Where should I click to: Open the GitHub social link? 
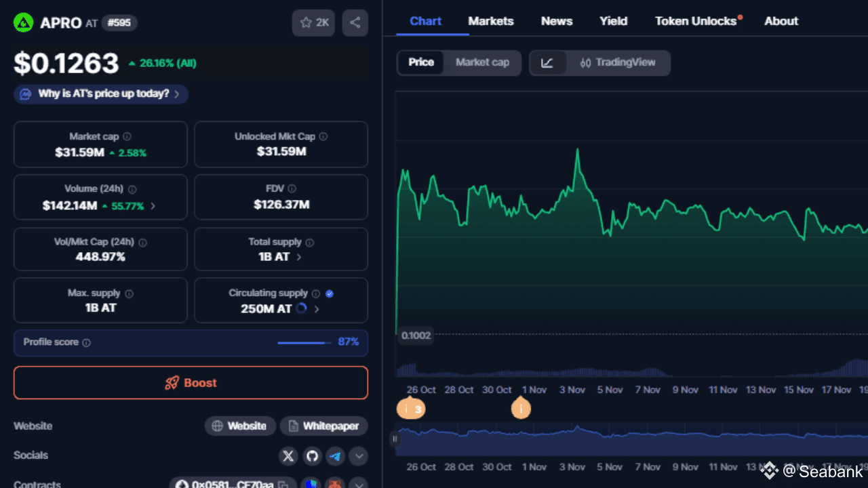point(312,456)
